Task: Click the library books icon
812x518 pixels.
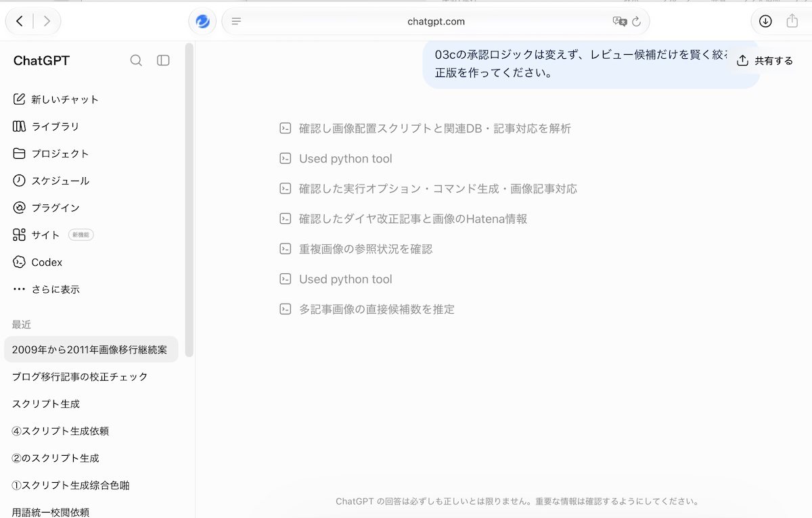Action: (19, 126)
